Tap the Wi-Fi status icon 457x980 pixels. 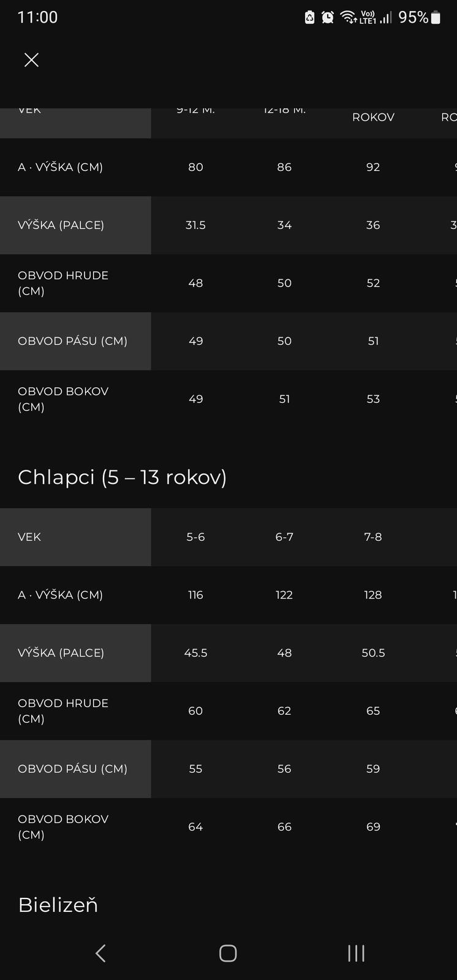(x=349, y=17)
